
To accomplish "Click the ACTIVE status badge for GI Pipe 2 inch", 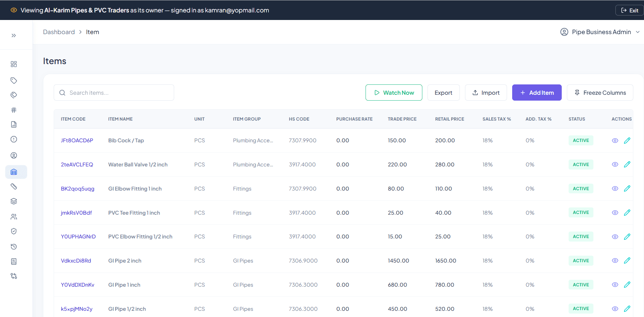I will pyautogui.click(x=581, y=261).
